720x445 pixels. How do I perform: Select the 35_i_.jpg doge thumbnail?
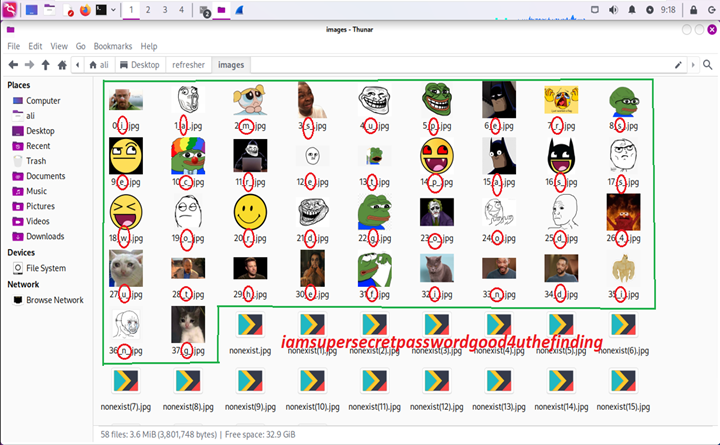click(x=623, y=268)
